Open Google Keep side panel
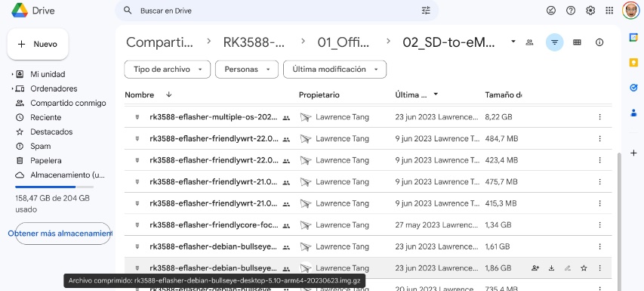 [633, 63]
